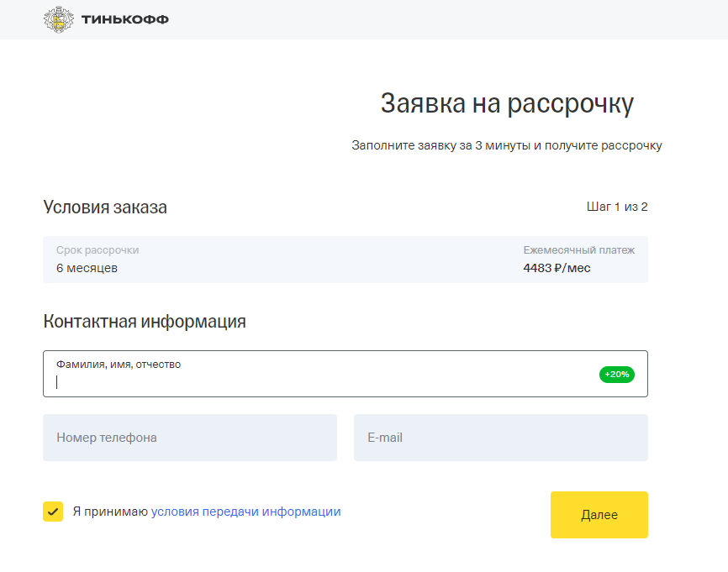728x572 pixels.
Task: Click the Фамилия, имя, отчество field label
Action: click(119, 365)
